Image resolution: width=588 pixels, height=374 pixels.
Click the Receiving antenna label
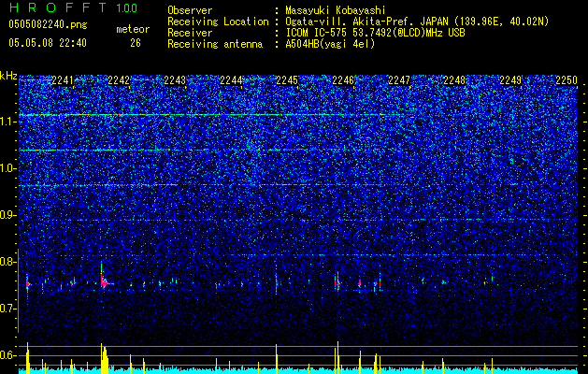215,44
